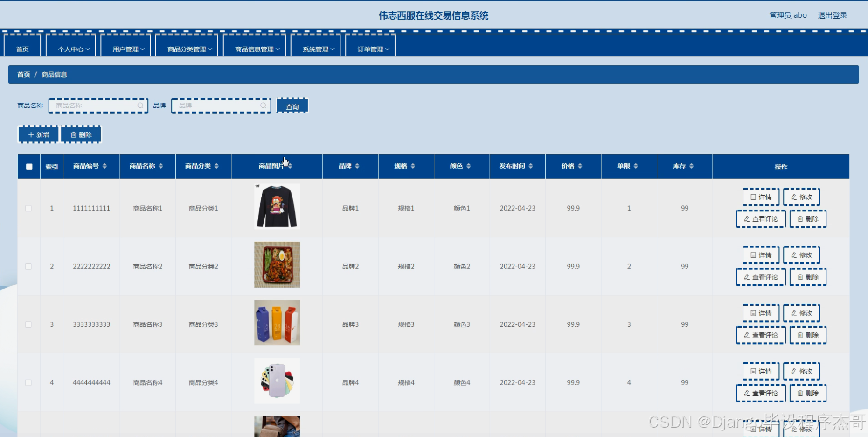Screen dimensions: 868x437
Task: Sort by 库存 column arrows
Action: 692,166
